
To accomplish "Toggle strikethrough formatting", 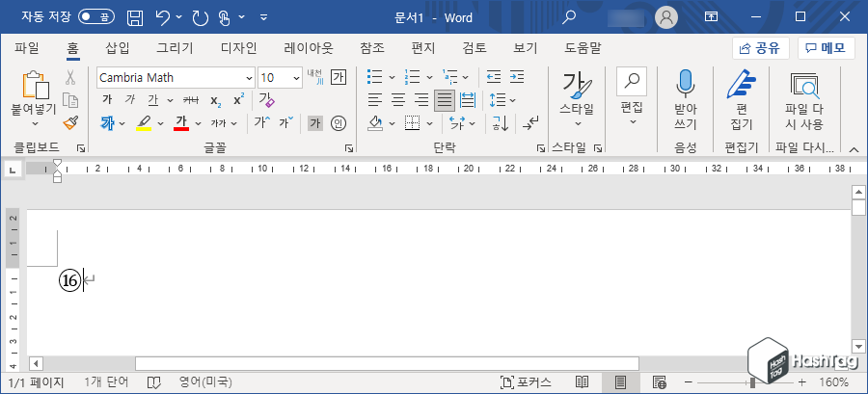I will tap(191, 100).
